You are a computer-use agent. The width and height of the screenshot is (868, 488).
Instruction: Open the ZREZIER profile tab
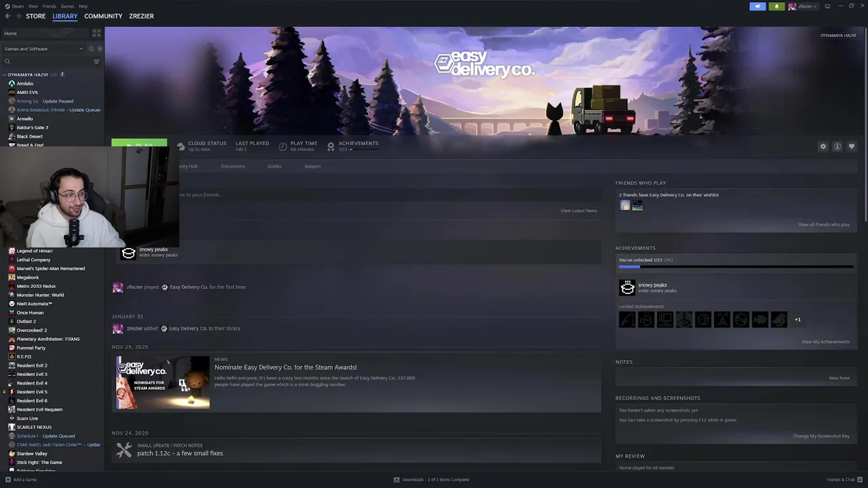tap(141, 16)
